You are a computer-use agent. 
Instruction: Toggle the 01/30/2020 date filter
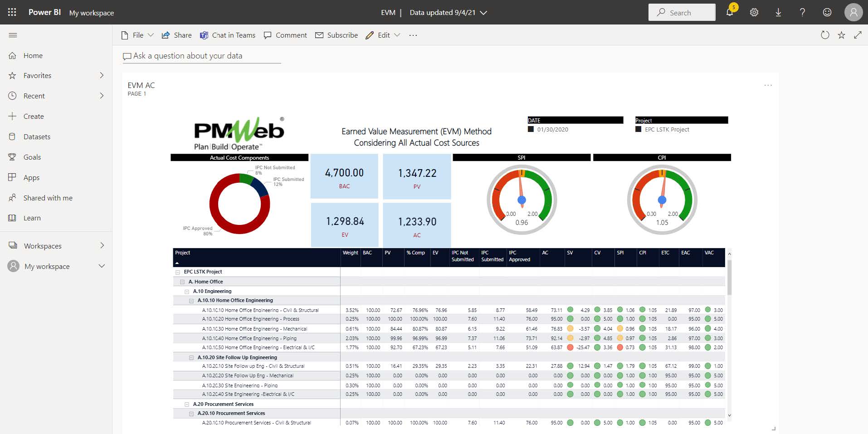(531, 129)
